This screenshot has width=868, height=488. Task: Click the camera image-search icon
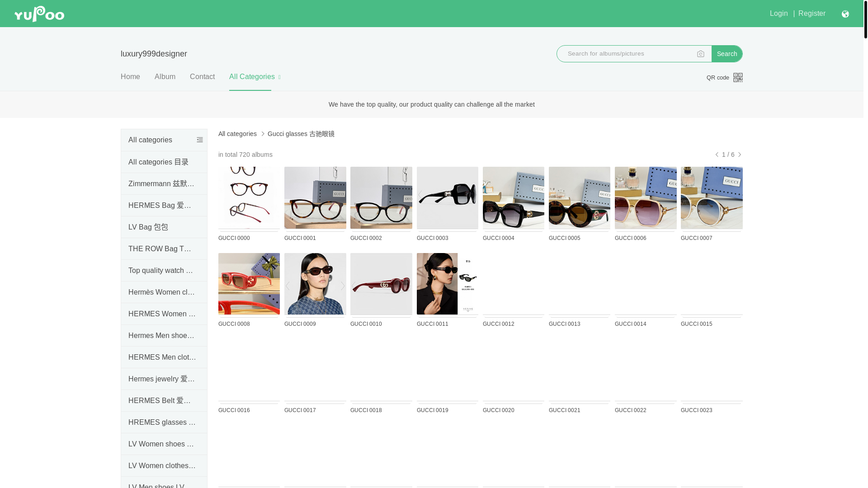(701, 54)
